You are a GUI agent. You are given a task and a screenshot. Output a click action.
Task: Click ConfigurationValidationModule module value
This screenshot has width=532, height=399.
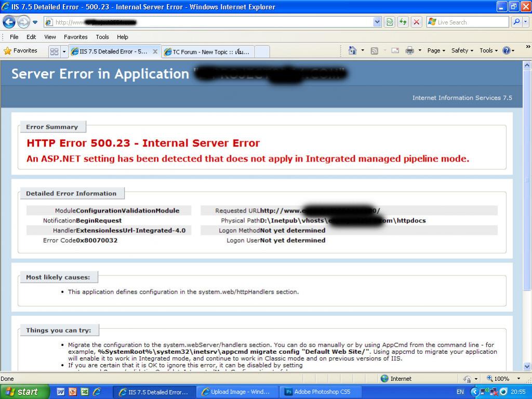pyautogui.click(x=128, y=211)
